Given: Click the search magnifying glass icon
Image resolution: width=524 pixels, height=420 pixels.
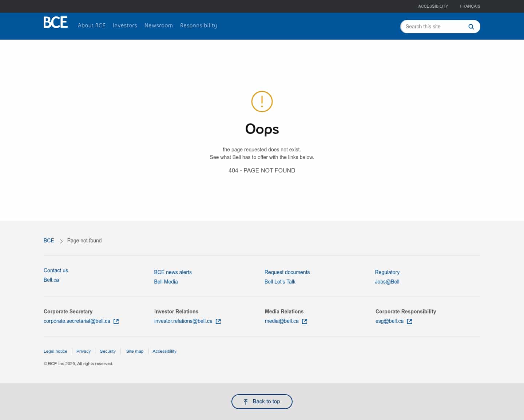Looking at the screenshot, I should 471,27.
